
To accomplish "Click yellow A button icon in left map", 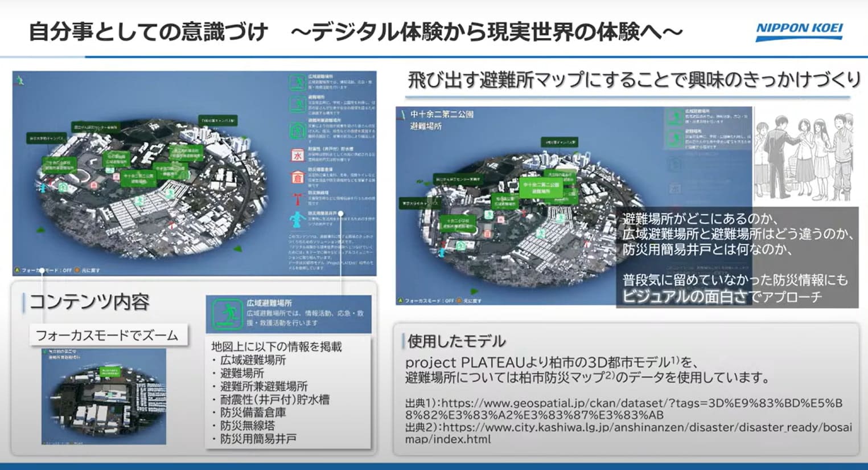I will click(18, 270).
